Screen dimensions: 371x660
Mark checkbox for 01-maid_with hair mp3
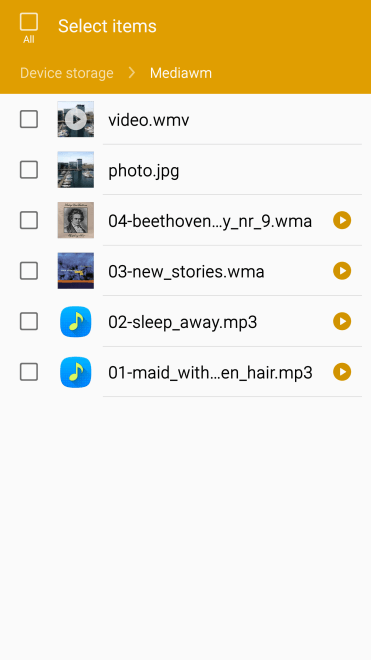coord(29,372)
